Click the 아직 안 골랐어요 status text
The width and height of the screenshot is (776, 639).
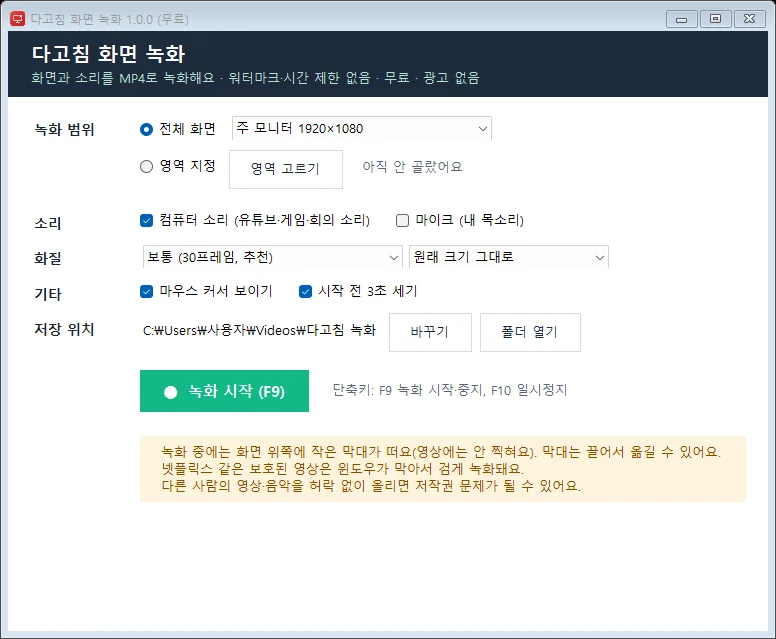click(x=412, y=167)
